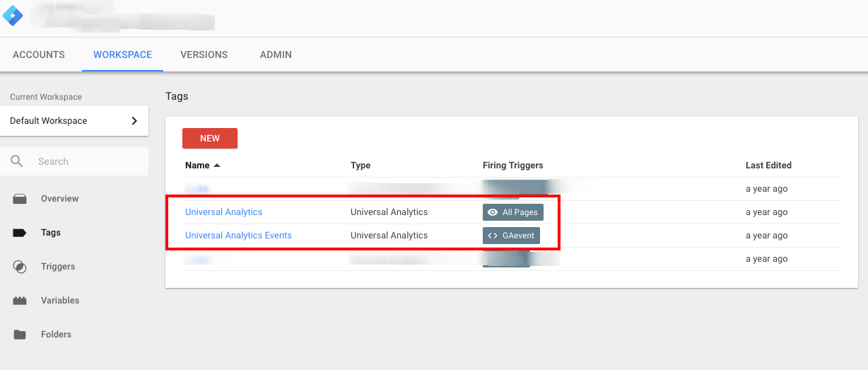
Task: Switch to the Versions tab
Action: pyautogui.click(x=204, y=54)
